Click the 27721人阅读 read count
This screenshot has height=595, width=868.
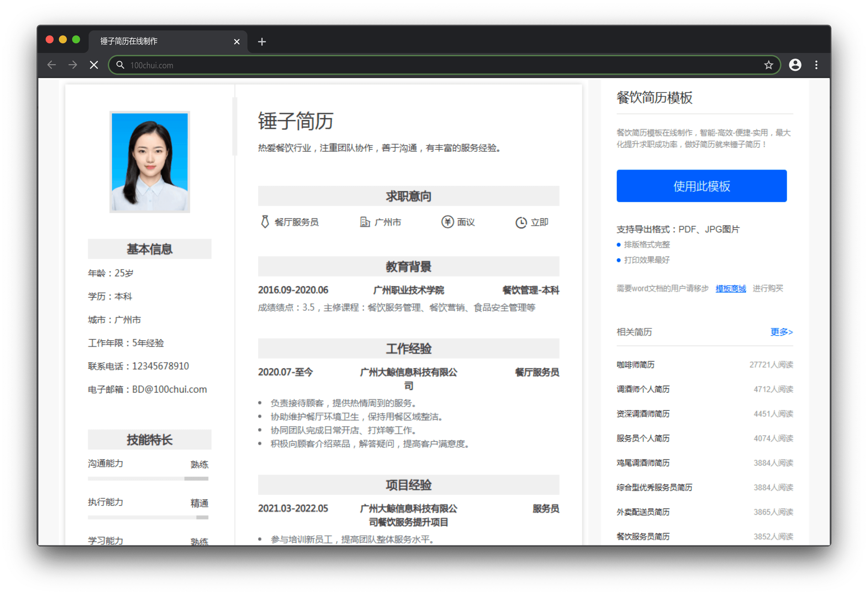[771, 364]
